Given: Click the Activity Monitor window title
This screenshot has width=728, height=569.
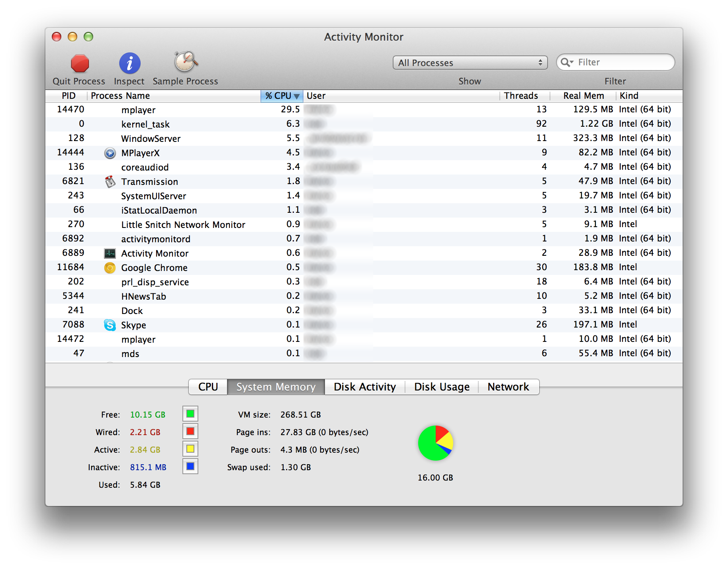Looking at the screenshot, I should [x=364, y=37].
